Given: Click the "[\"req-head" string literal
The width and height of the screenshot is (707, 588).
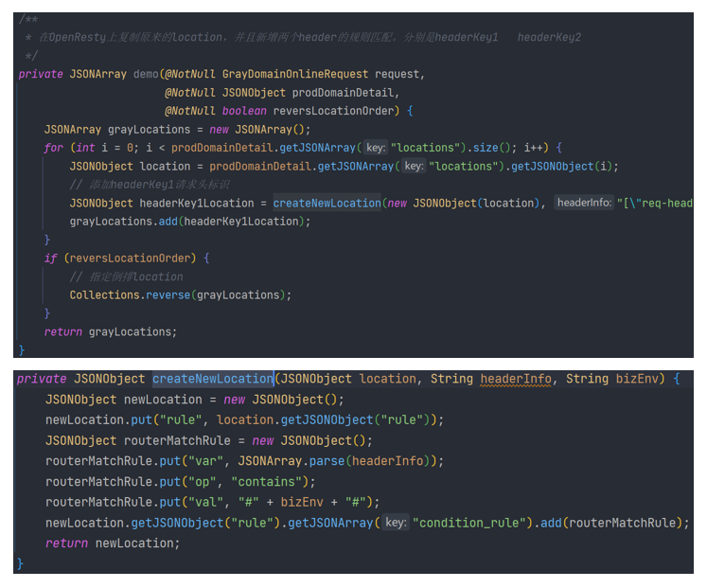Looking at the screenshot, I should tap(655, 204).
